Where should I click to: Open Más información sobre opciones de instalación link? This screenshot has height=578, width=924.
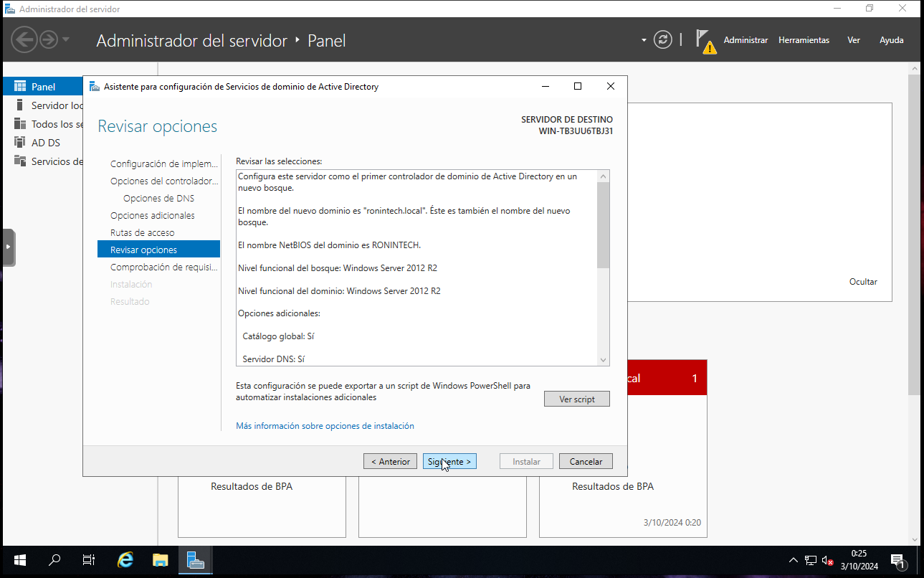pyautogui.click(x=325, y=426)
